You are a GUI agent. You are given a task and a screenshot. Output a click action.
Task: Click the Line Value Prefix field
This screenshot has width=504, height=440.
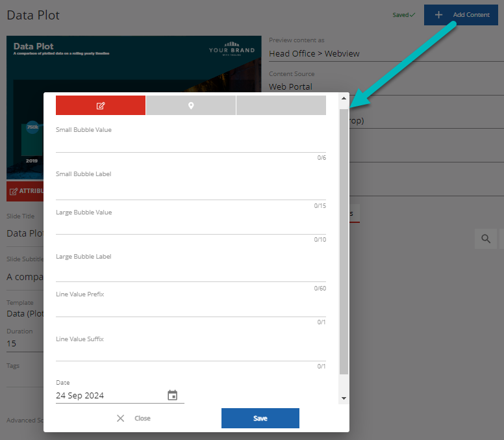pos(191,309)
